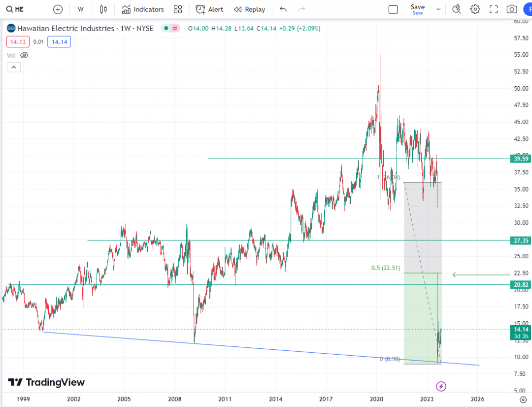532x407 pixels.
Task: Click the 2026 label on time axis
Action: (477, 399)
